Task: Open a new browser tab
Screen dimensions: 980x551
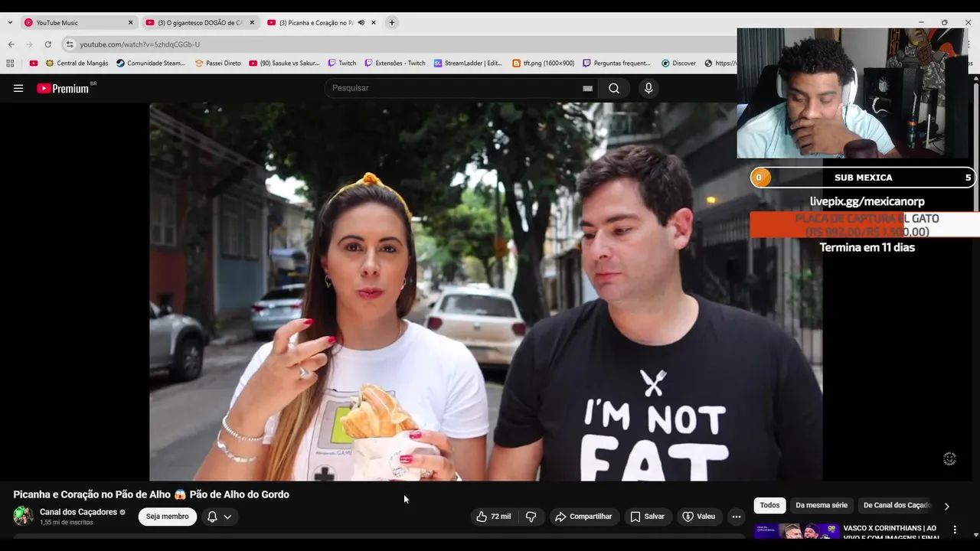Action: [x=392, y=23]
